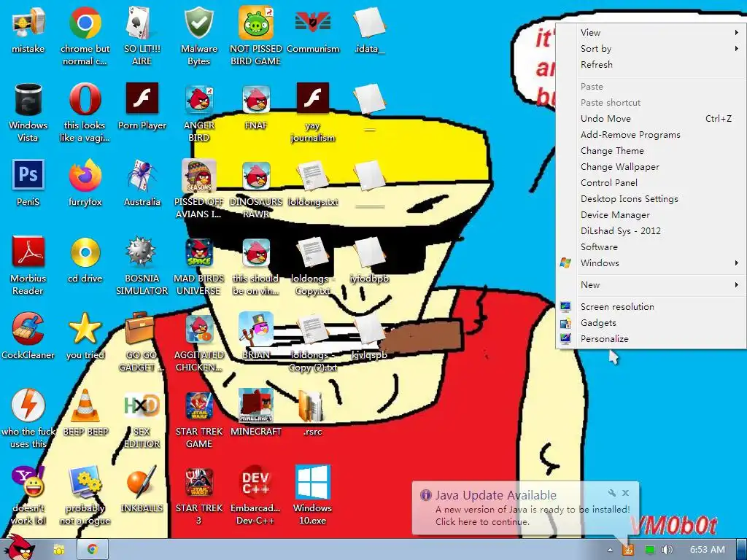Select the 'BOSNIA SIMULATOR' minesweeper icon
The image size is (747, 560).
[142, 252]
